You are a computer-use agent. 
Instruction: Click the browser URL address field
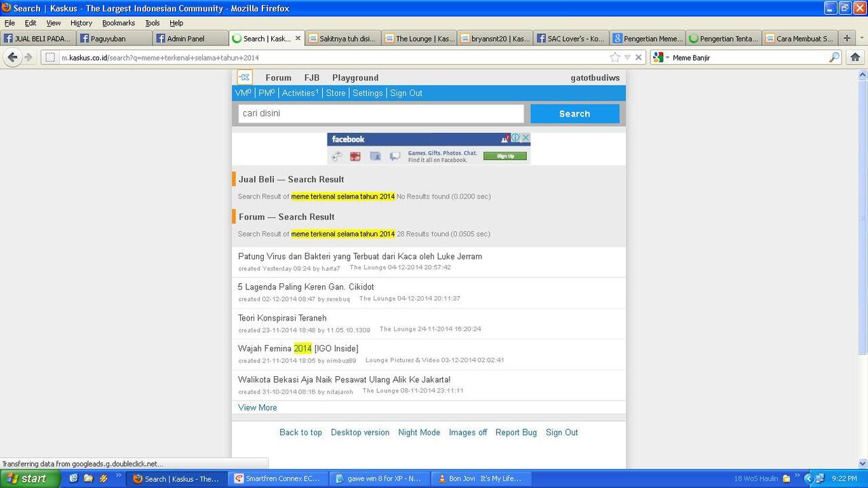click(334, 58)
